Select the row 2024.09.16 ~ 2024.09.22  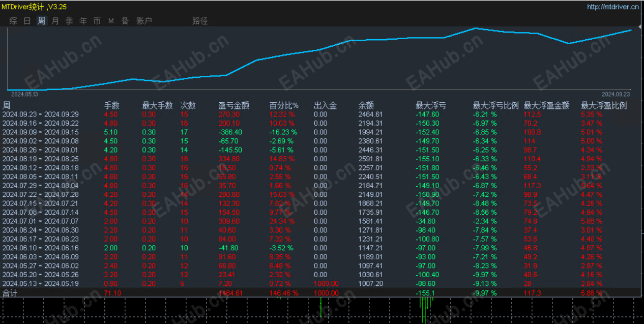point(320,123)
